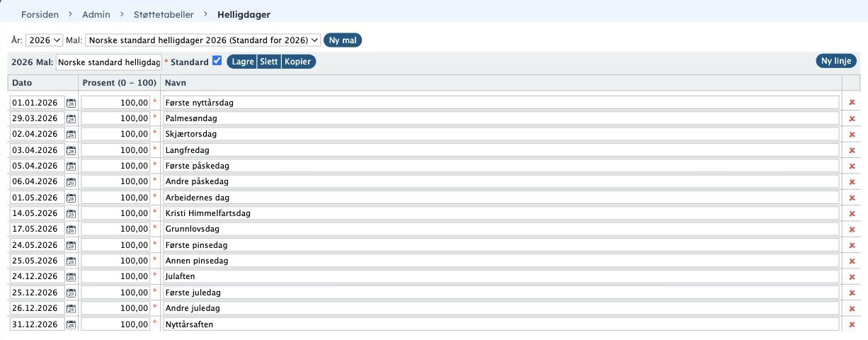Delete the Andre juledag row
This screenshot has width=868, height=340.
point(852,308)
